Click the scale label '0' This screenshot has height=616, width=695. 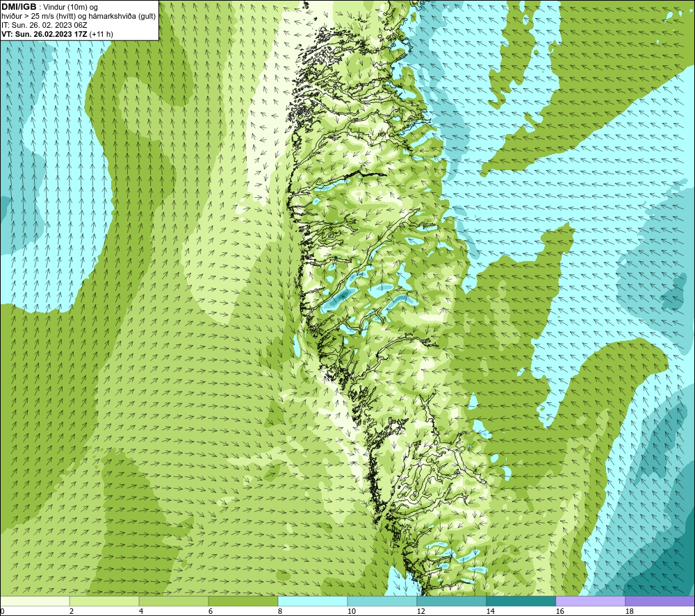point(2,612)
